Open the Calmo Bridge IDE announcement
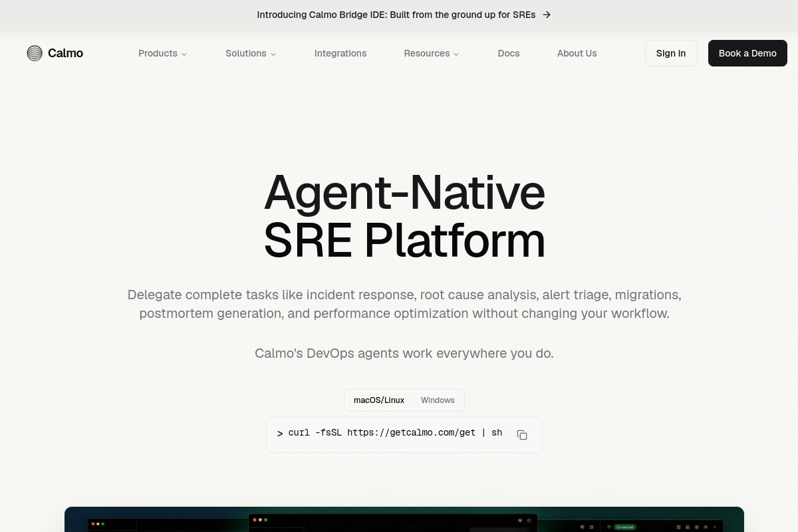 tap(404, 15)
